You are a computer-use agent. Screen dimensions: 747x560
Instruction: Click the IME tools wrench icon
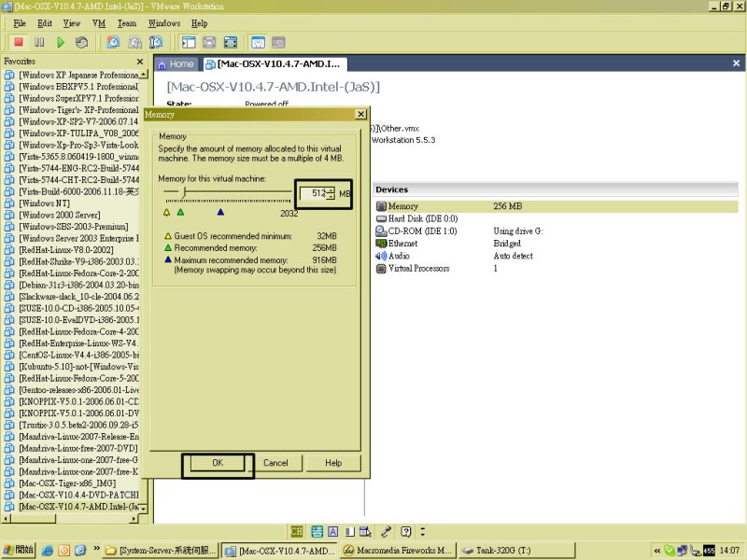point(386,531)
